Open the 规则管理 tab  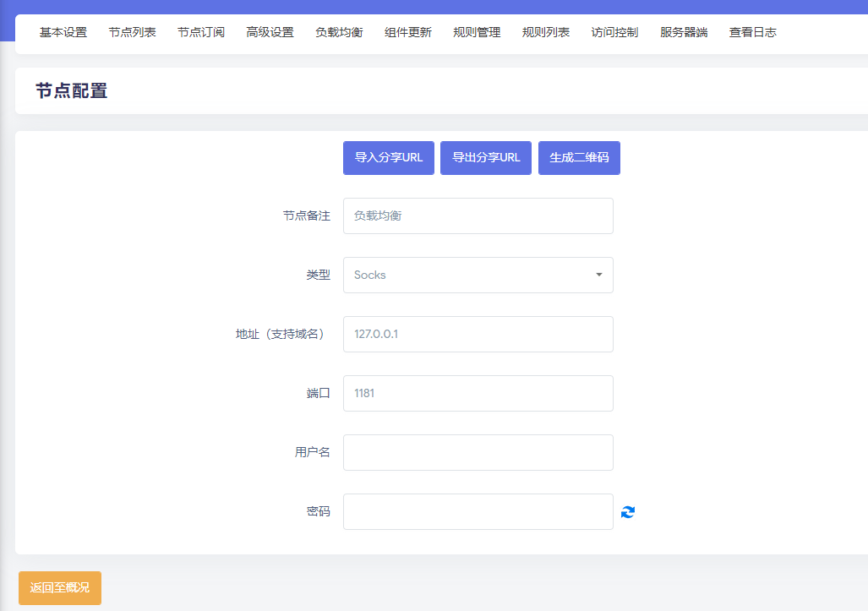click(477, 33)
